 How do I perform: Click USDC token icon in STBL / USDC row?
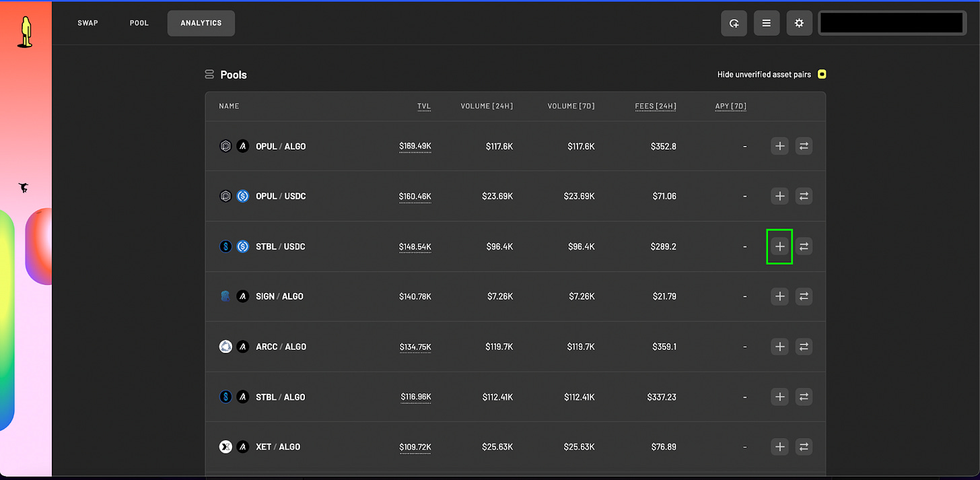point(243,246)
